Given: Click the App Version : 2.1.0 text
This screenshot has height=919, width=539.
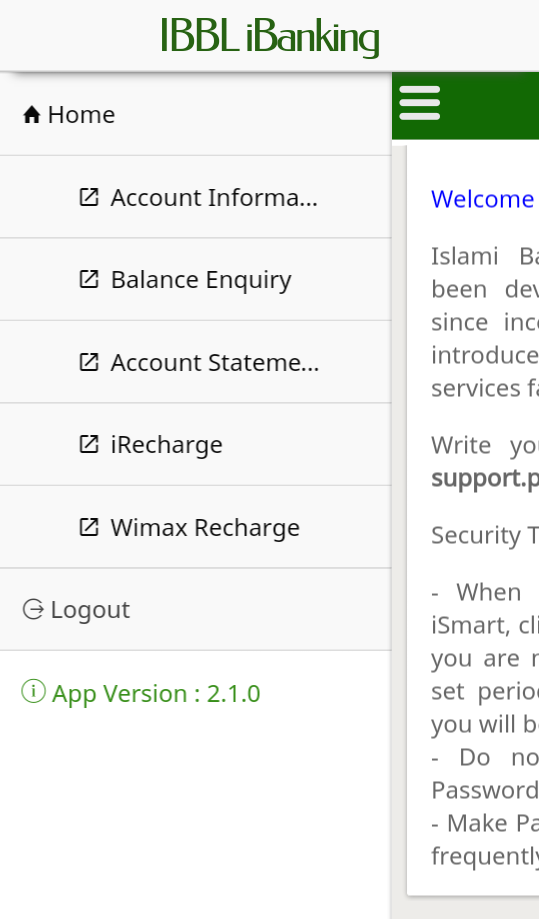Looking at the screenshot, I should click(156, 694).
